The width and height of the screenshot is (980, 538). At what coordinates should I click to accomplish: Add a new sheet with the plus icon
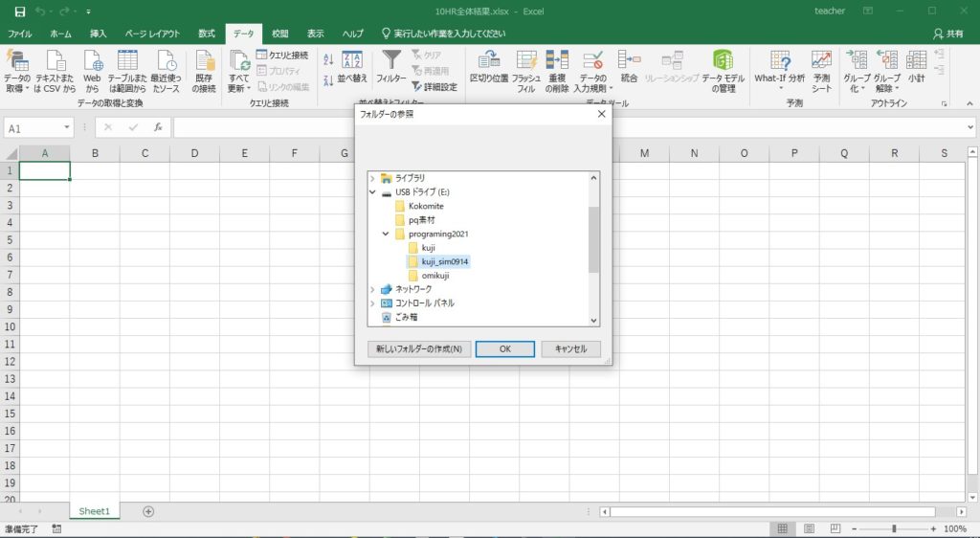coord(148,512)
